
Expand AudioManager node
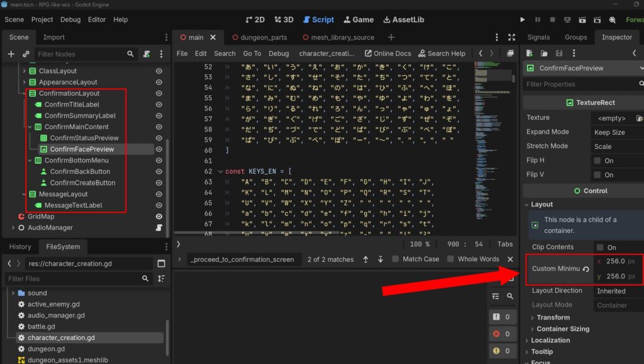tap(13, 227)
